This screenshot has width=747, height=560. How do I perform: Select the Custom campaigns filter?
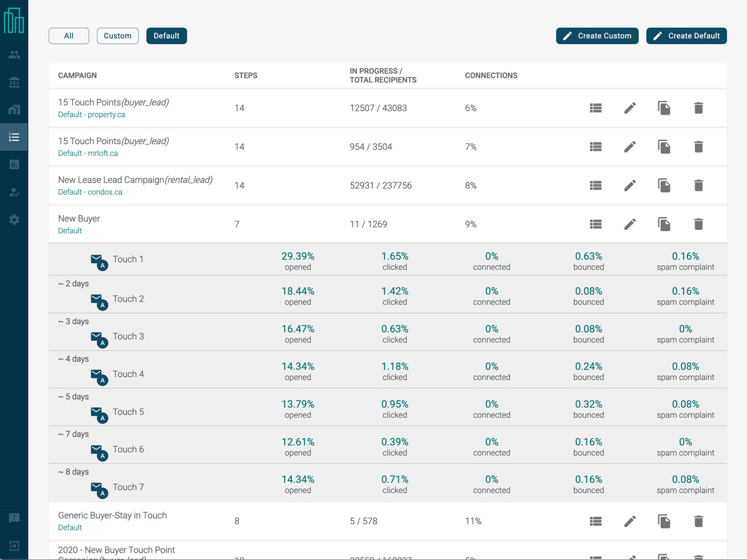click(x=117, y=36)
